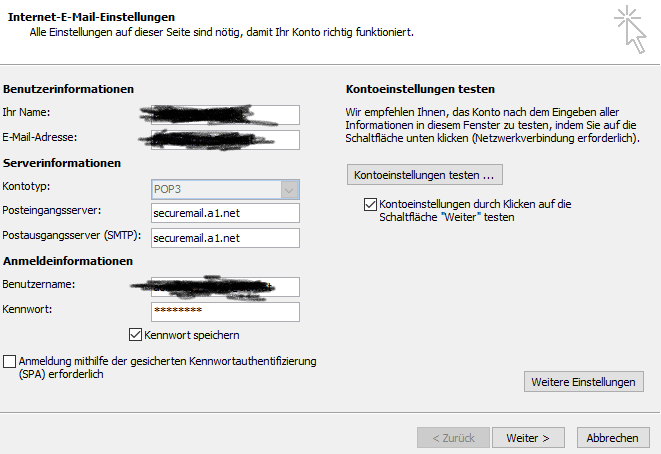Click the 'Wir empfehlen Ihnen' paragraph text
661x454 pixels.
[492, 125]
